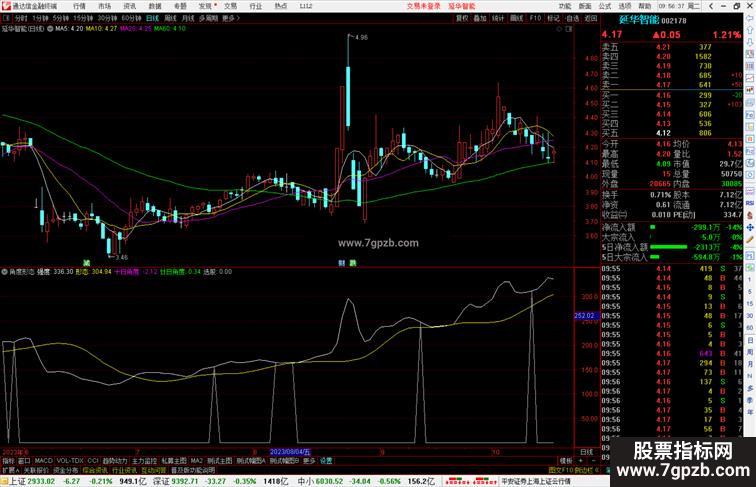Open the 发现 menu
Viewport: 756px width, 487px height.
coord(205,6)
